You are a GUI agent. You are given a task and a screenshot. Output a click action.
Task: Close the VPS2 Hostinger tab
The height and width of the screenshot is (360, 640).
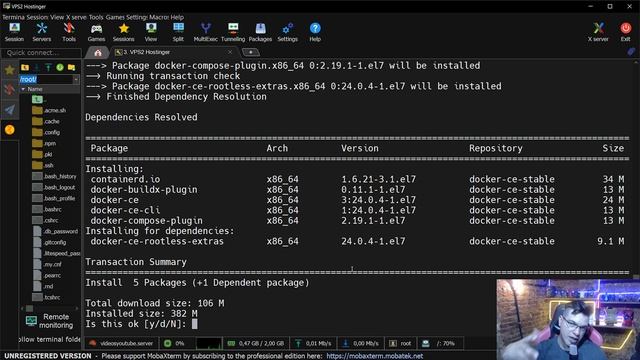(230, 52)
